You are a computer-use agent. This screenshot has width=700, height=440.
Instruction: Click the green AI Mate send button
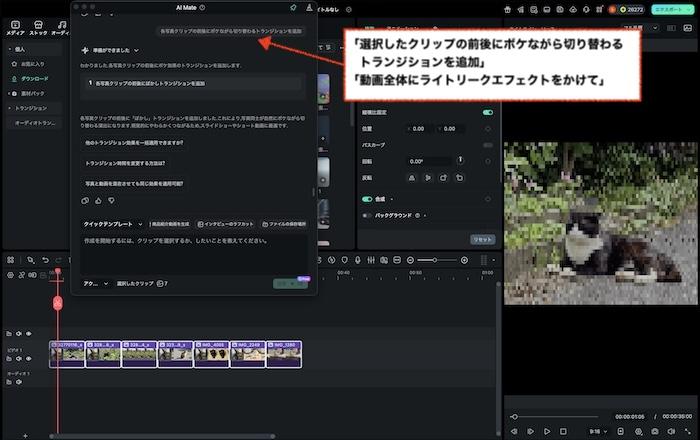[x=290, y=284]
